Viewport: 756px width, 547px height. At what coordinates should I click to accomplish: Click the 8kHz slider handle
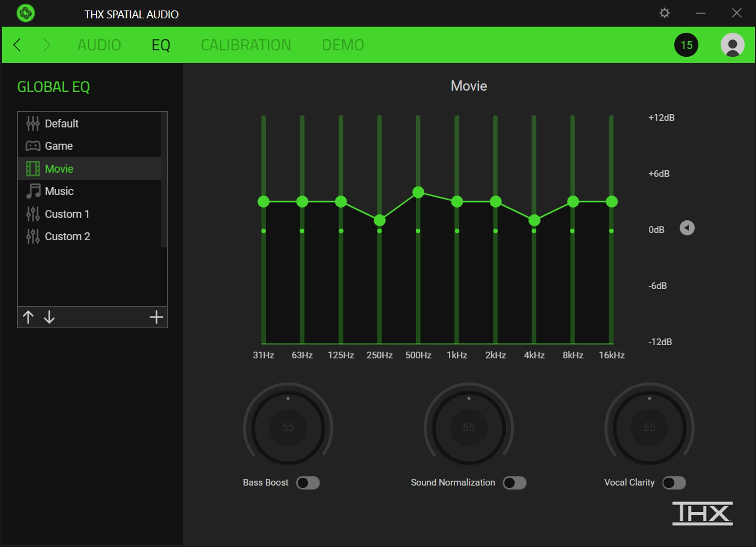click(573, 201)
